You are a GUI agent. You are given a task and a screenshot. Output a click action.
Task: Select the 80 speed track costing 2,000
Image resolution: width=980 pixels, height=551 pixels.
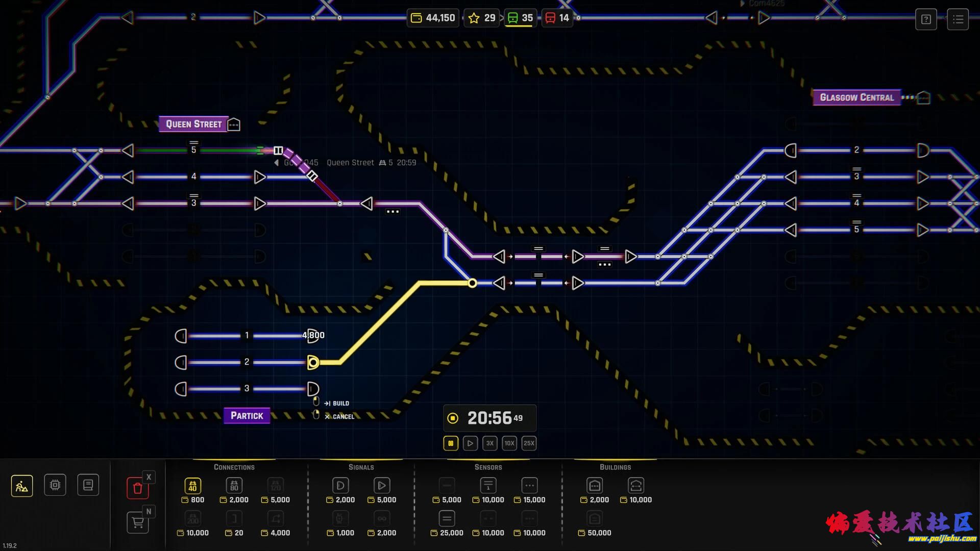coord(234,486)
